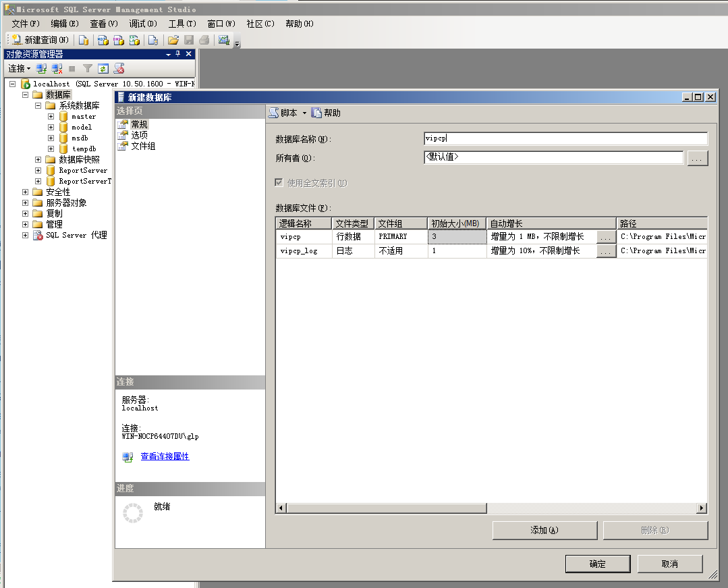
Task: Click the 新建查询 toolbar button
Action: point(40,40)
